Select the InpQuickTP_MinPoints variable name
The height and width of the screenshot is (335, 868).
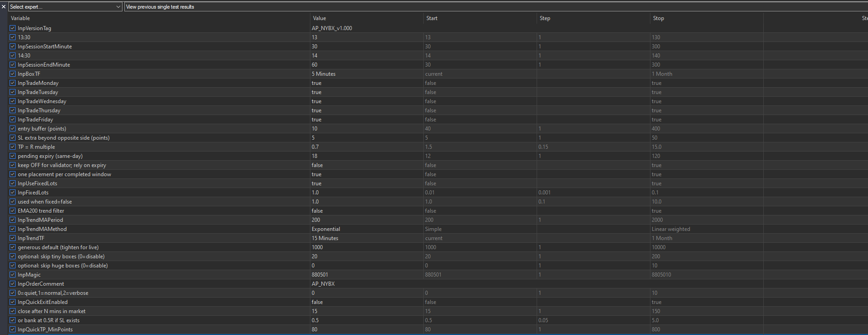click(x=45, y=330)
